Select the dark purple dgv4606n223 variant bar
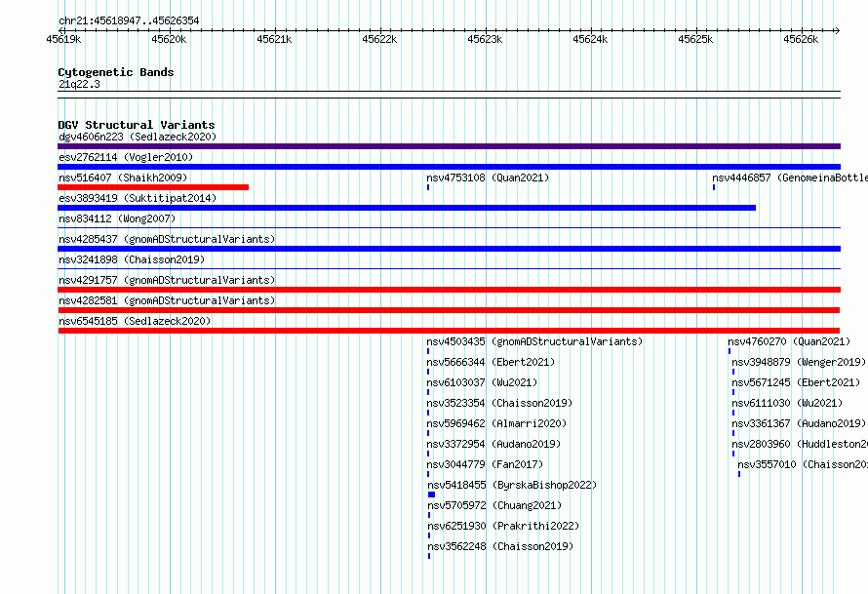The height and width of the screenshot is (594, 868). [x=449, y=146]
